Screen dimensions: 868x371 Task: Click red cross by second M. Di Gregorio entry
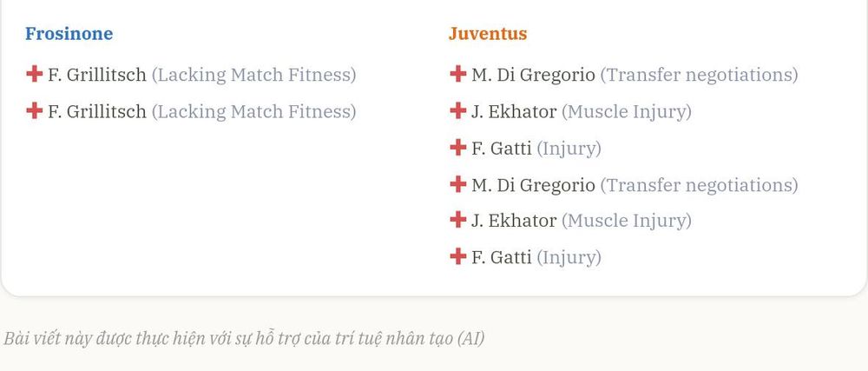pos(457,184)
